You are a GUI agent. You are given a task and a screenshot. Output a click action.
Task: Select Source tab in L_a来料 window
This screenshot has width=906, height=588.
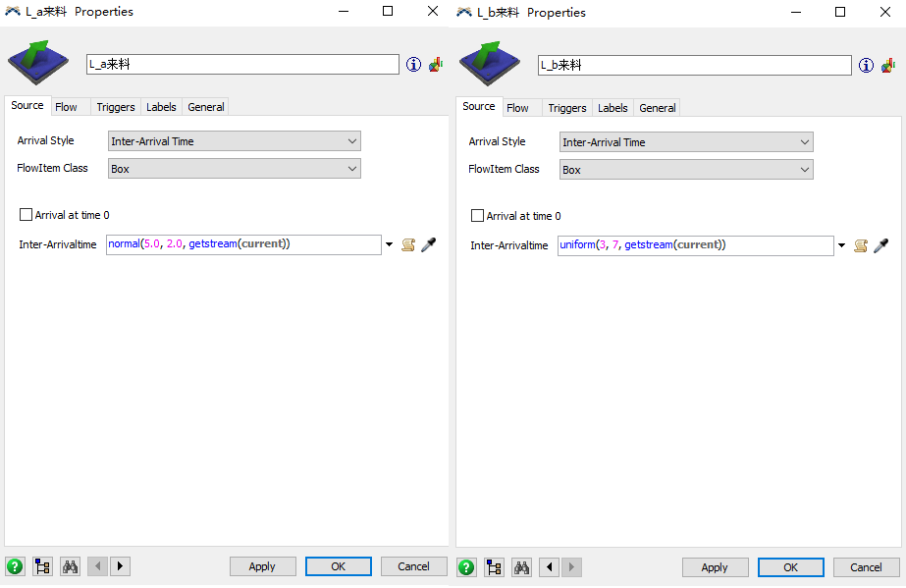pos(27,105)
